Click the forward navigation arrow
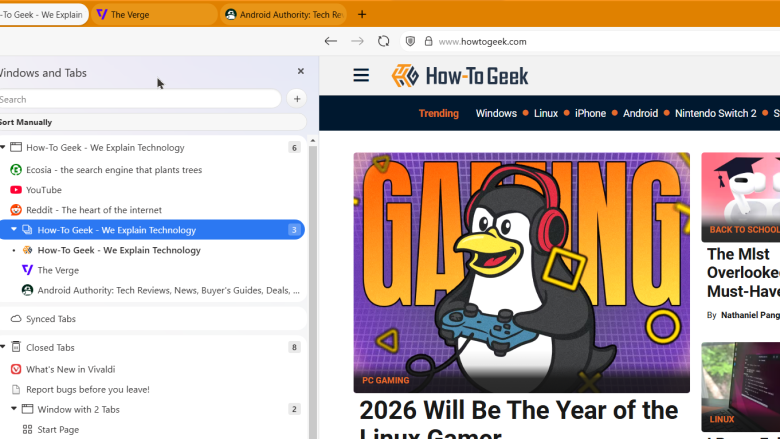The height and width of the screenshot is (439, 780). pyautogui.click(x=357, y=41)
